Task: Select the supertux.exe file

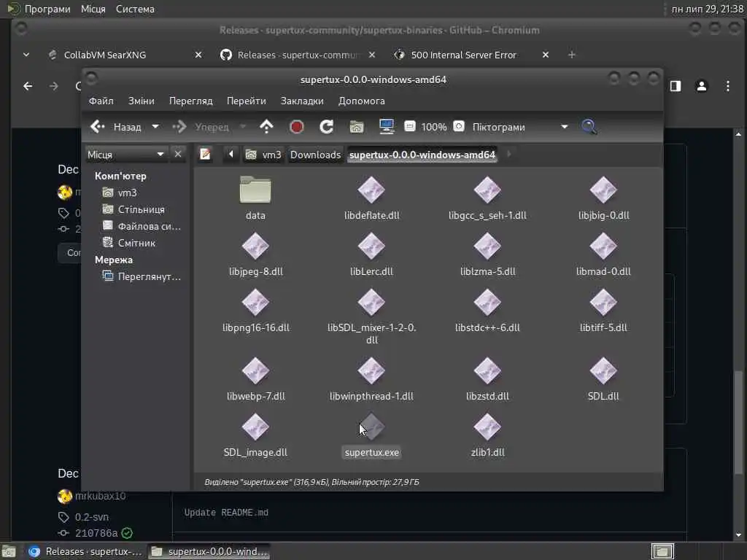Action: pyautogui.click(x=372, y=435)
